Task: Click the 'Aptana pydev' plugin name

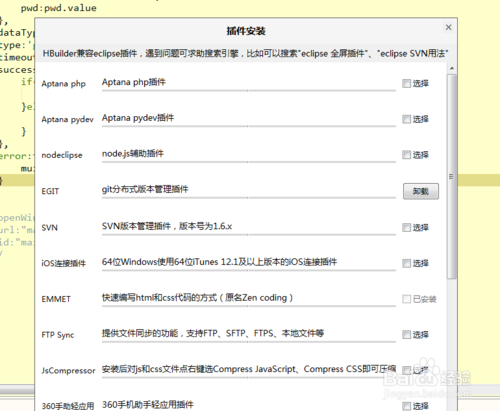Action: pos(67,119)
